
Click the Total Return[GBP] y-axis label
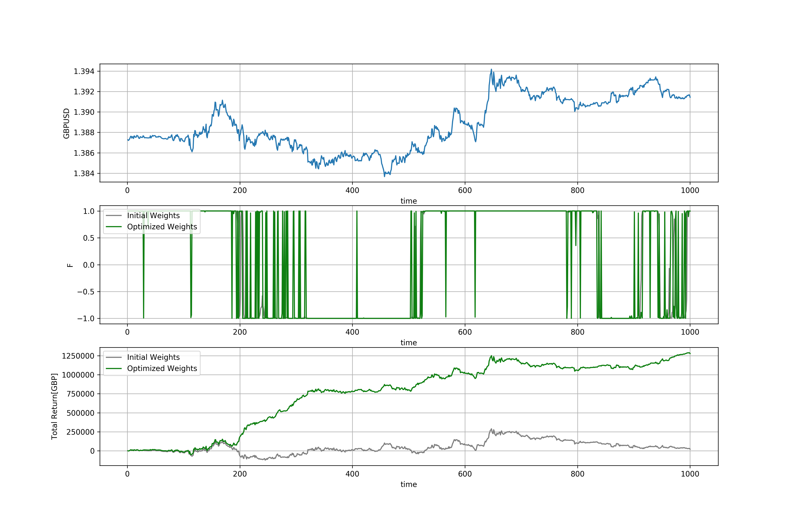coord(54,406)
